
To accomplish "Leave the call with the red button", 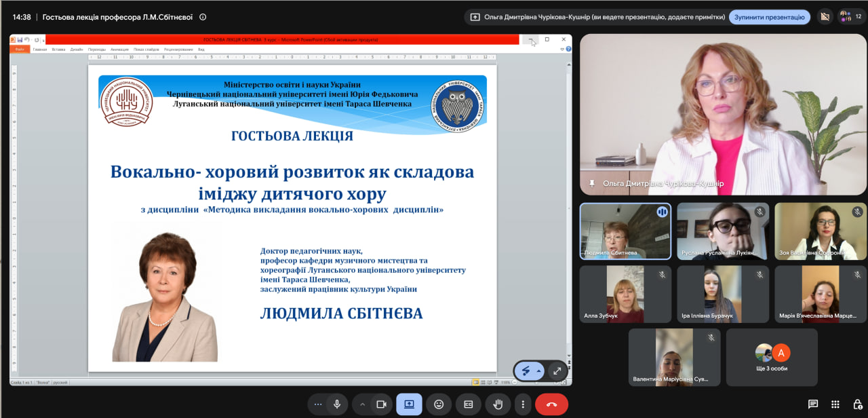I will 551,404.
